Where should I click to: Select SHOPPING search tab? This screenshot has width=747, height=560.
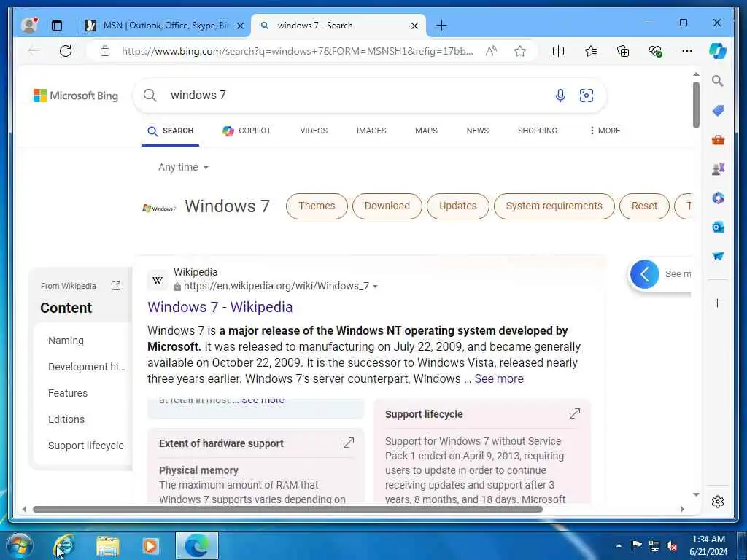coord(538,131)
